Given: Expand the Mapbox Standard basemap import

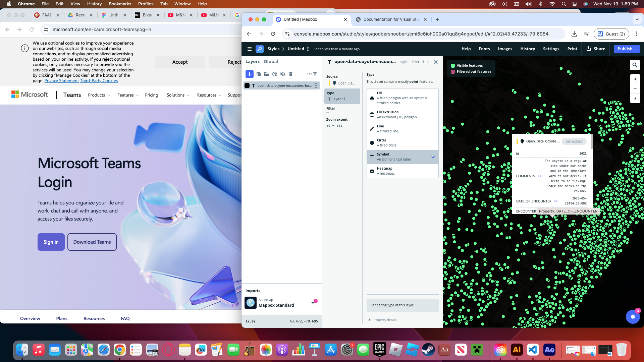Looking at the screenshot, I should (313, 303).
